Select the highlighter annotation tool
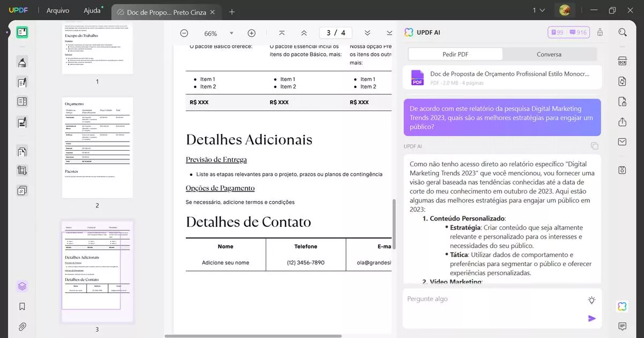The height and width of the screenshot is (338, 644). click(x=22, y=62)
